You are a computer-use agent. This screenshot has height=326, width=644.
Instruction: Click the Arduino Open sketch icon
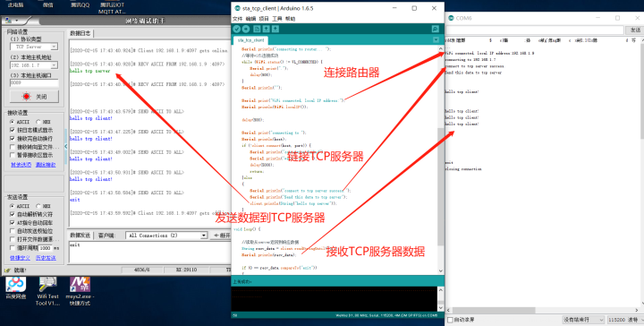tap(267, 29)
